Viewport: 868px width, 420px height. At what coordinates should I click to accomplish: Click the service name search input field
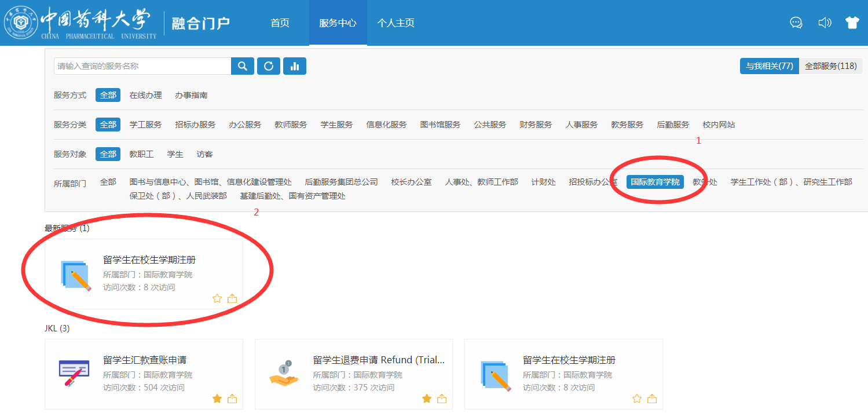tap(142, 66)
